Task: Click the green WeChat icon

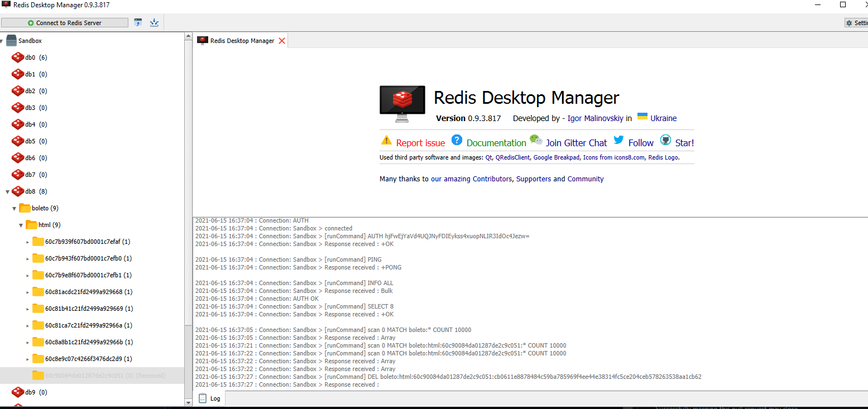Action: 536,140
